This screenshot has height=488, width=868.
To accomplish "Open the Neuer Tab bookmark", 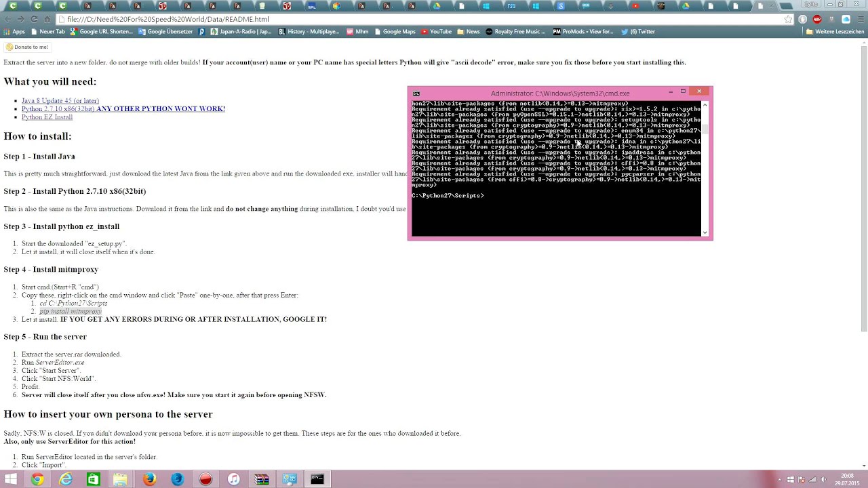I will point(48,31).
